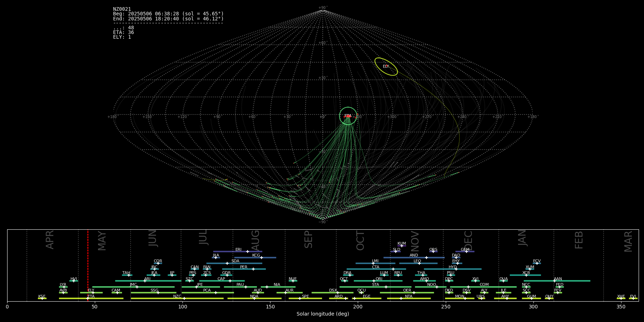Select the GEM shower marker in timeline
The height and width of the screenshot is (322, 644).
[466, 252]
